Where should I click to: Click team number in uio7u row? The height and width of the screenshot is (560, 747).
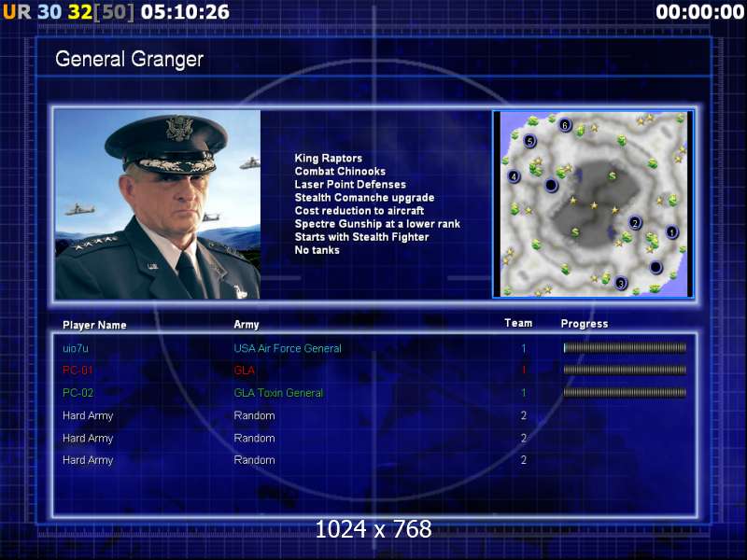point(523,348)
